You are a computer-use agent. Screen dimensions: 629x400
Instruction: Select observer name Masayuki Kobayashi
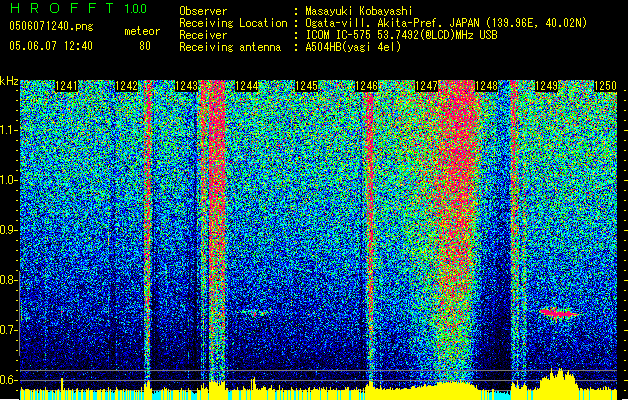[x=358, y=11]
